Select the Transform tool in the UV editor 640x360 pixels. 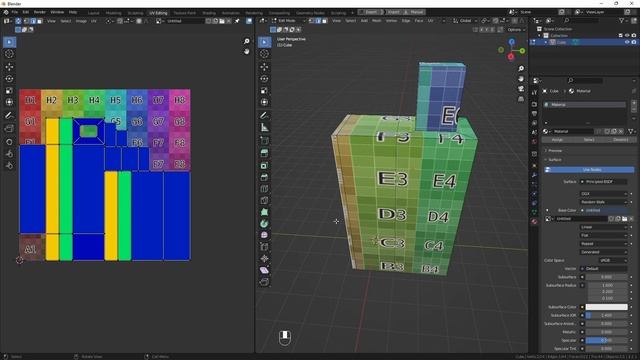(9, 102)
